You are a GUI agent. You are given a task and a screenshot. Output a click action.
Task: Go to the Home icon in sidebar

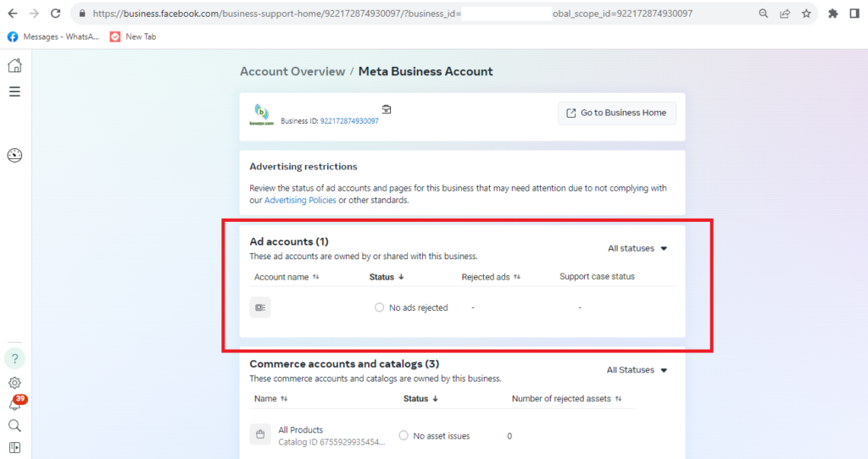(x=15, y=65)
